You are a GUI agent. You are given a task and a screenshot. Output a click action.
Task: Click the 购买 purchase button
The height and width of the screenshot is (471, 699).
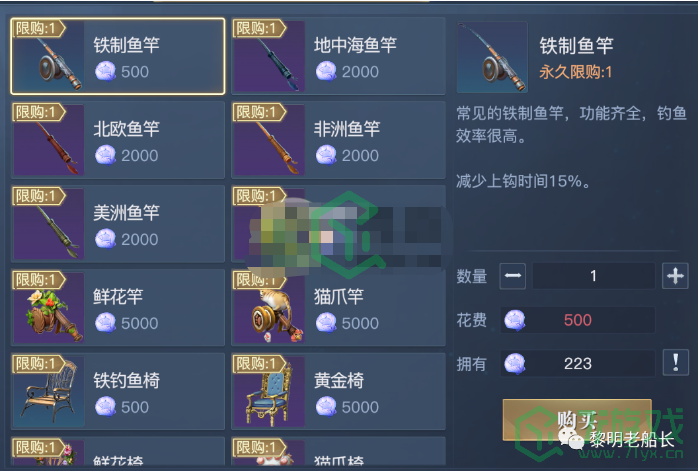577,419
